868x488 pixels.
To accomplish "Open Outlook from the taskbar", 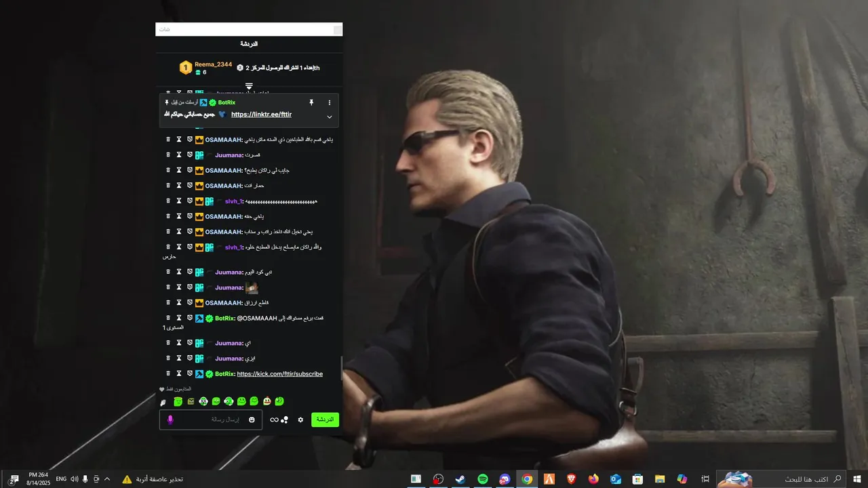I will (616, 479).
